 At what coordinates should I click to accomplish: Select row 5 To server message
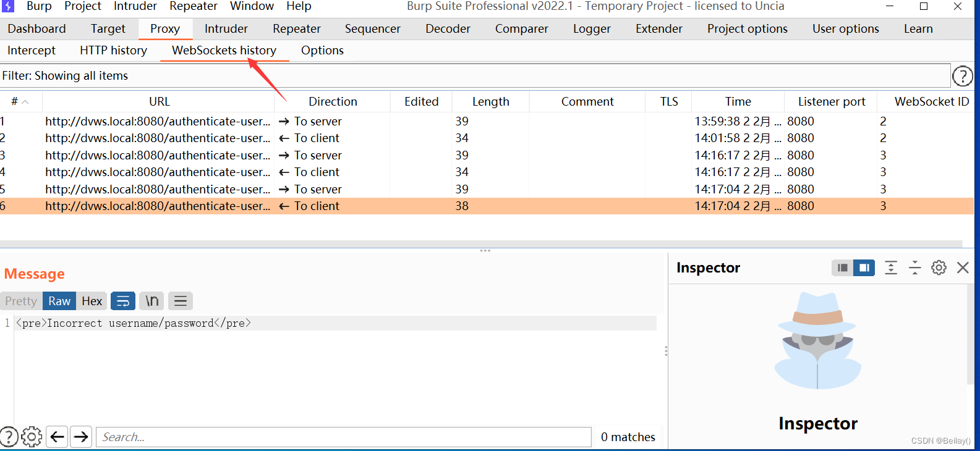pyautogui.click(x=487, y=189)
